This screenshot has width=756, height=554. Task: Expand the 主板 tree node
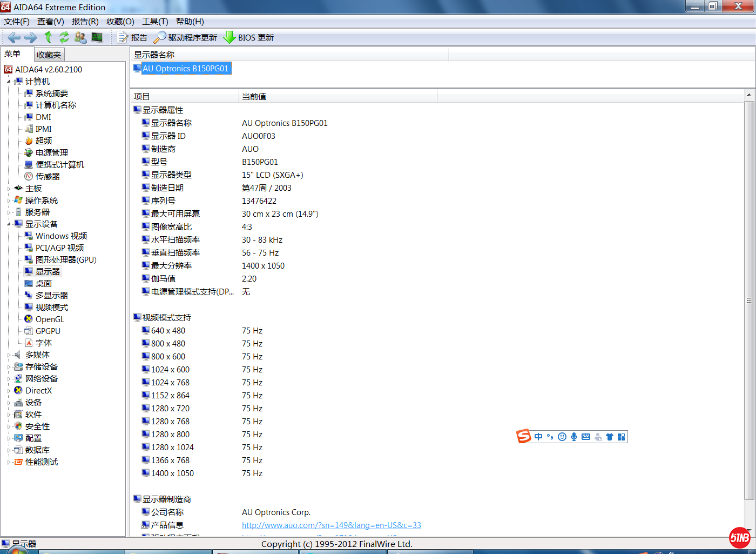coord(9,189)
